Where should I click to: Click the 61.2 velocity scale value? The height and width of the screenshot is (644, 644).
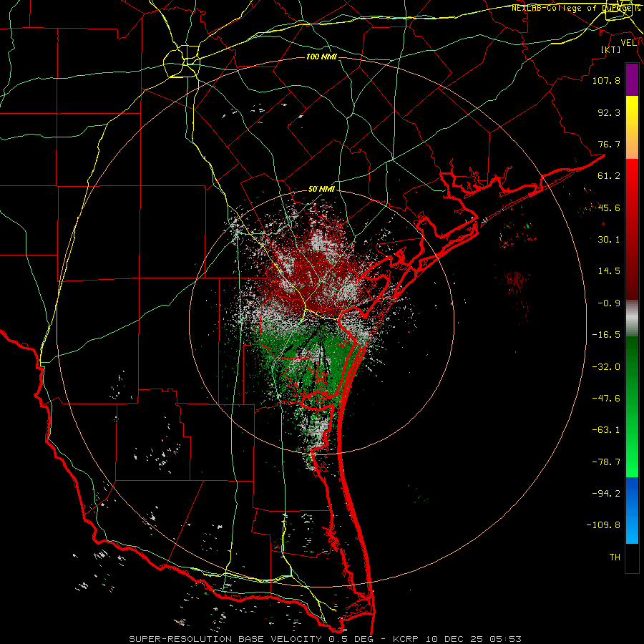(x=609, y=176)
